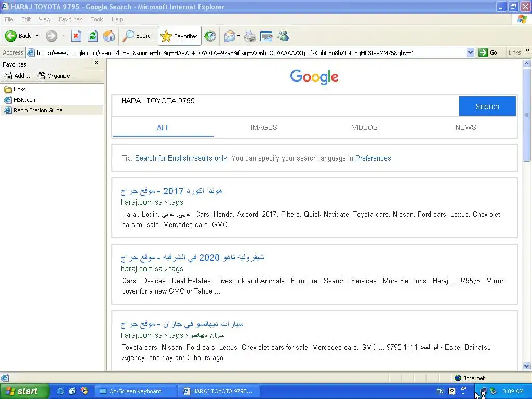Screen dimensions: 532x399
Task: Open the Tahoe 2020 result title
Action: click(x=192, y=258)
